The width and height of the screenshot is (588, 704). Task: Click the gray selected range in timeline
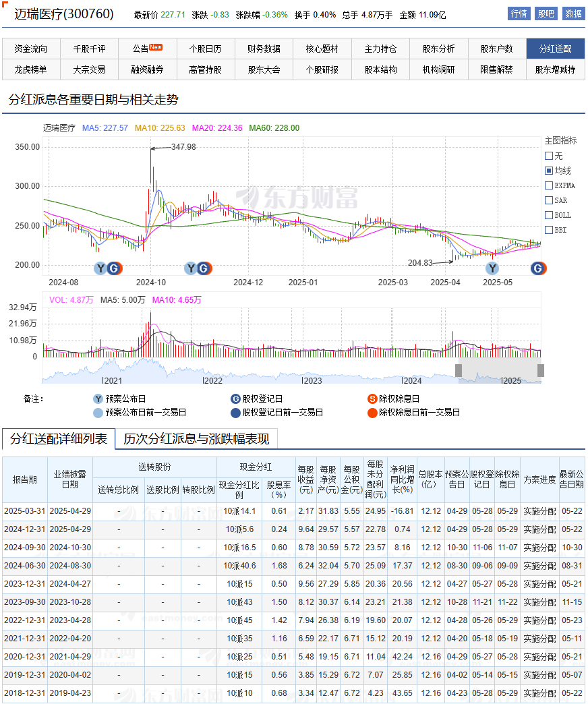click(x=500, y=371)
